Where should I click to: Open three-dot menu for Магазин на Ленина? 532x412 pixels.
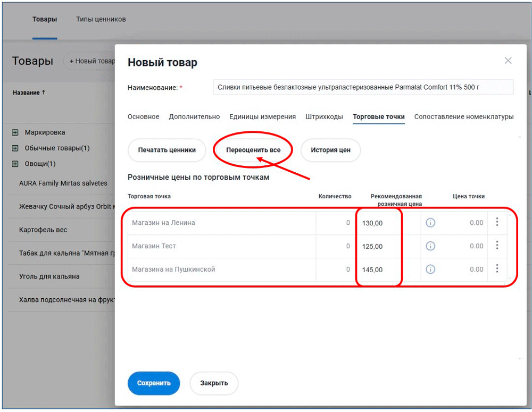[497, 222]
